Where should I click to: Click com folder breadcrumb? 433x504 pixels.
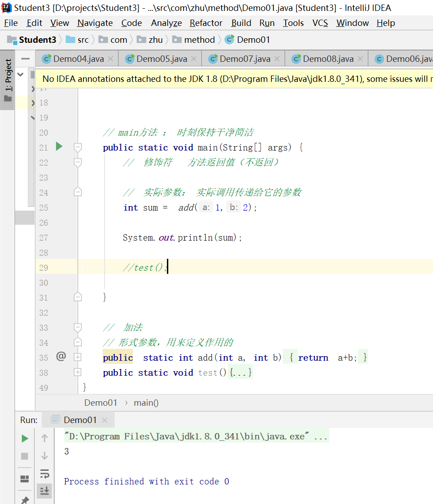click(x=113, y=40)
